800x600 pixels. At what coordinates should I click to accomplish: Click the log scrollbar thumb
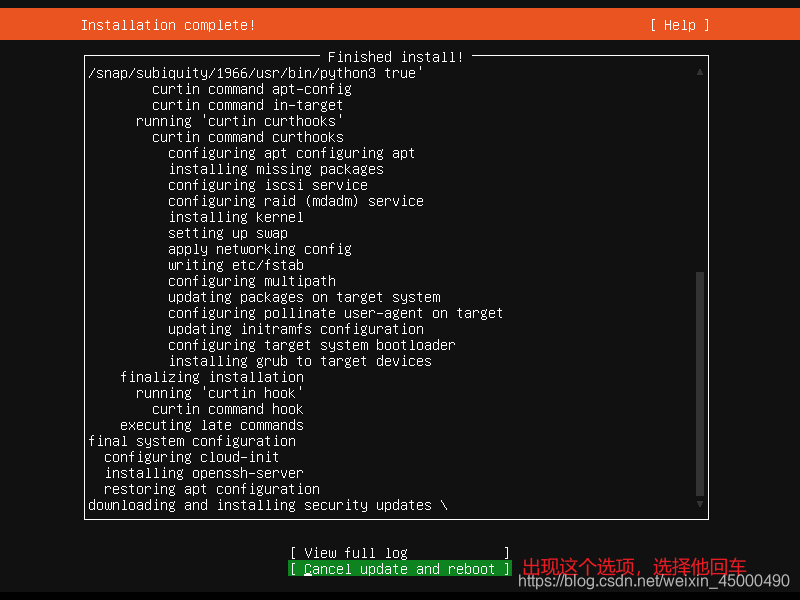[x=700, y=384]
